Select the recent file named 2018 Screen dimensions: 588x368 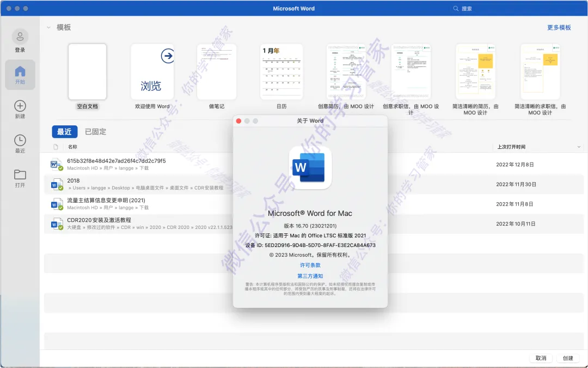[x=73, y=180]
